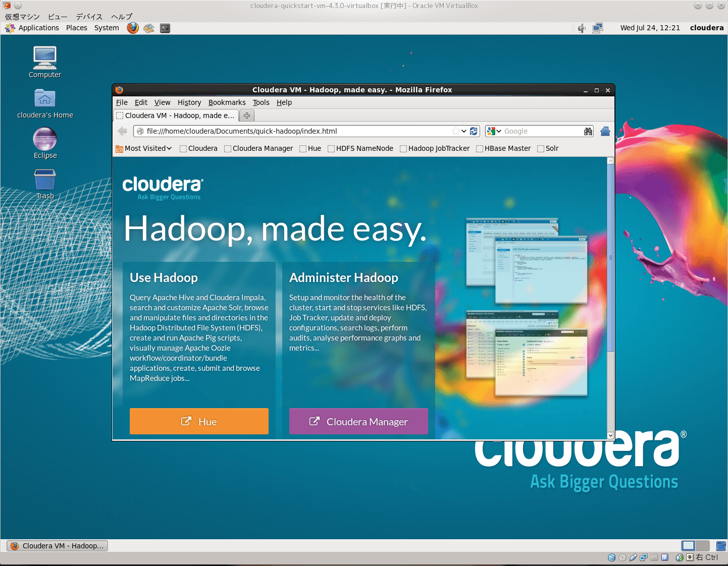Open the File menu in Firefox

point(122,102)
